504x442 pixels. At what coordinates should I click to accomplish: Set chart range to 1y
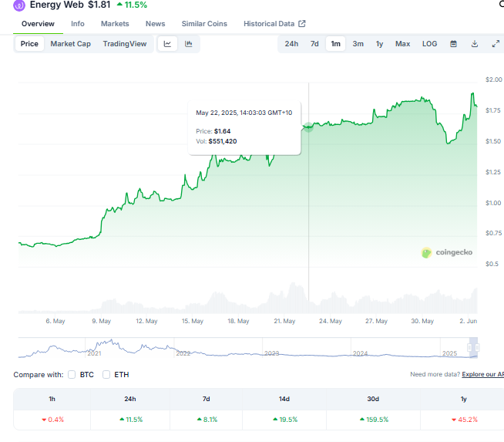pos(379,44)
